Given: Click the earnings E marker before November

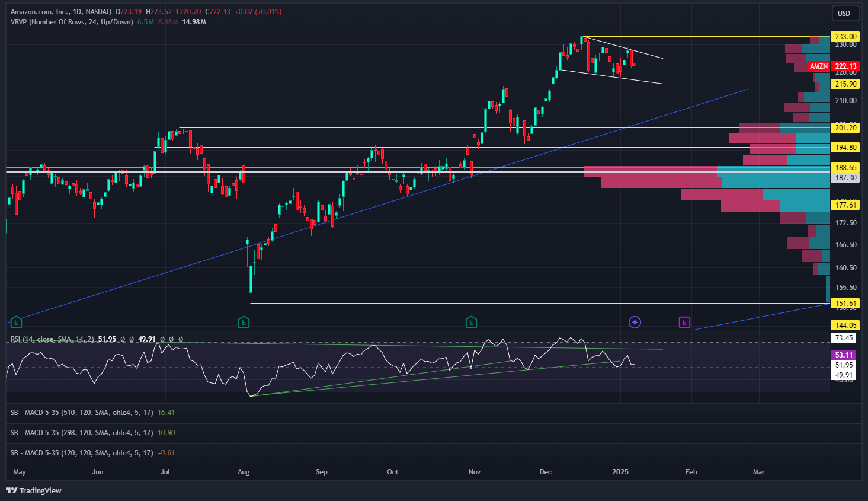Looking at the screenshot, I should coord(471,323).
